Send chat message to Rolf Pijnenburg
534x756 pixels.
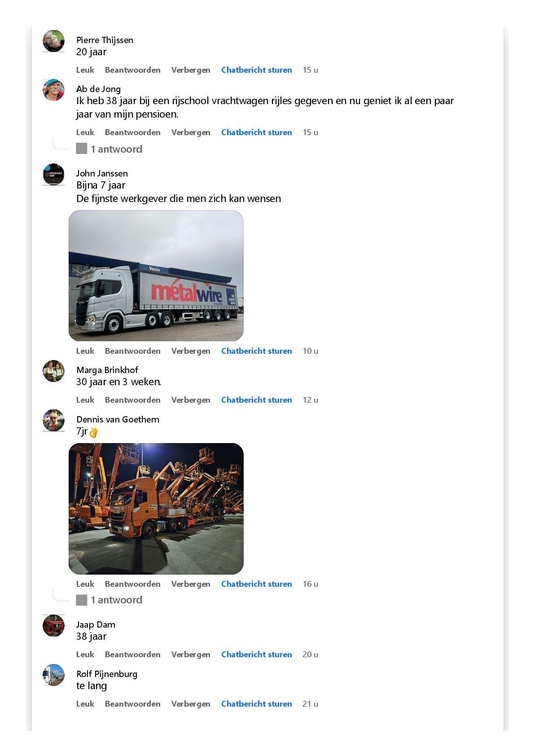[257, 704]
